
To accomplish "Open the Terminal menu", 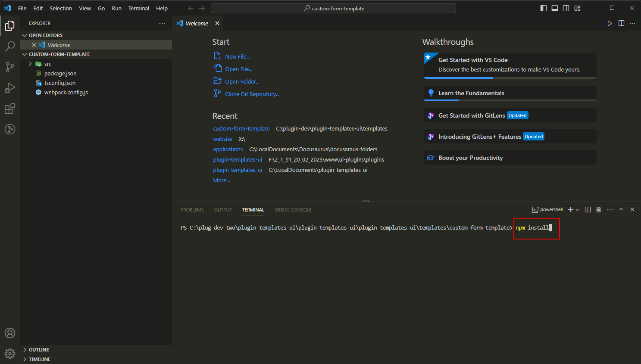I will pos(139,8).
